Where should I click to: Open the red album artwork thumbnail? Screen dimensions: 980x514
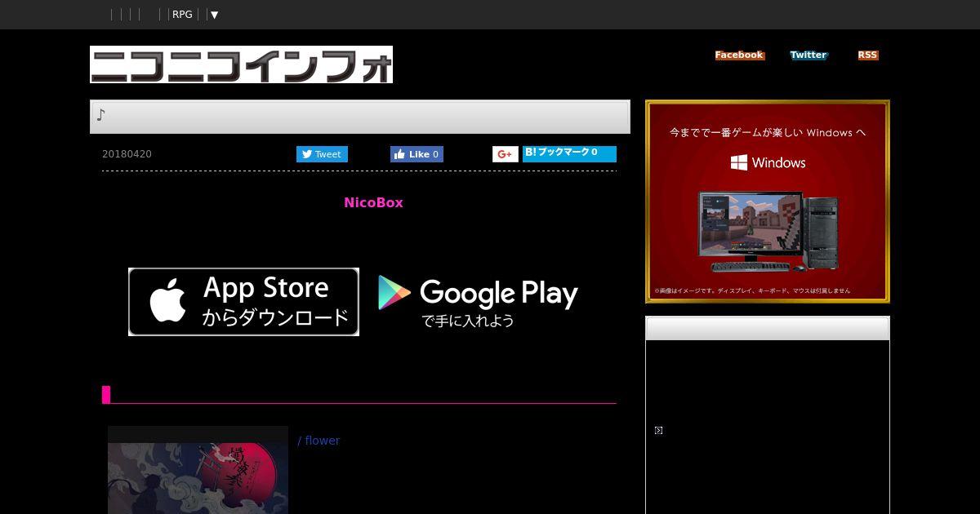tap(198, 470)
